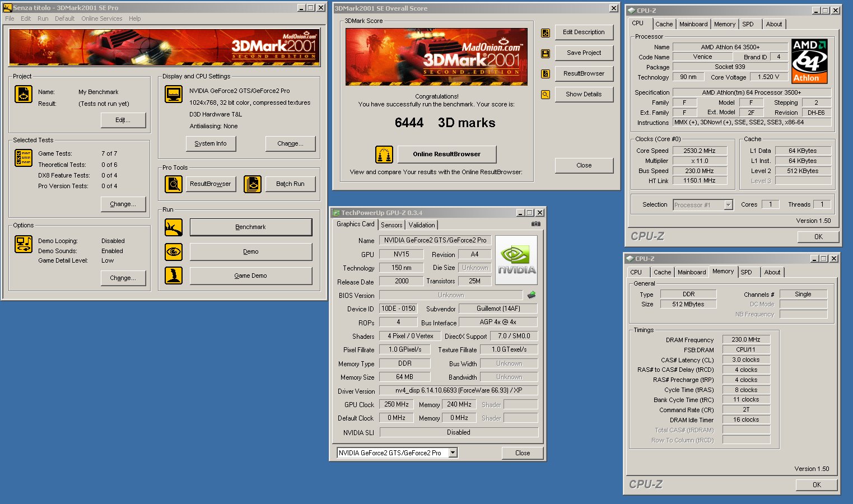Viewport: 853px width, 504px height.
Task: Click the System Info button
Action: (x=211, y=143)
